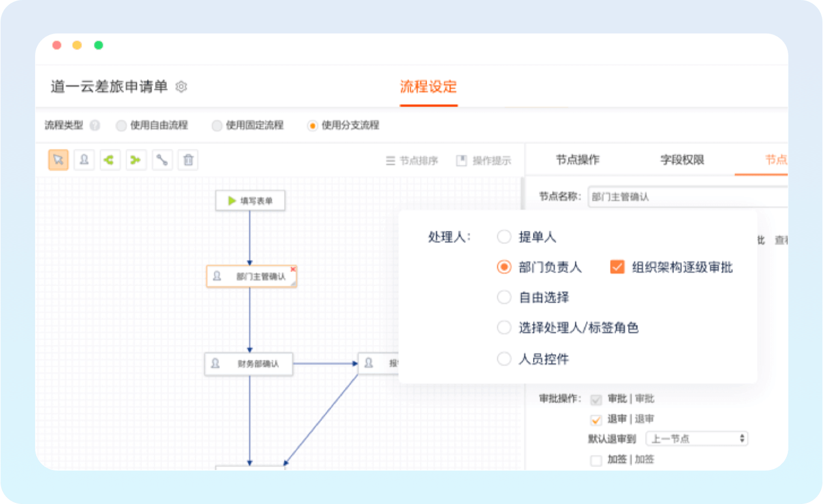Click the green branch node tool
823x504 pixels.
click(110, 160)
